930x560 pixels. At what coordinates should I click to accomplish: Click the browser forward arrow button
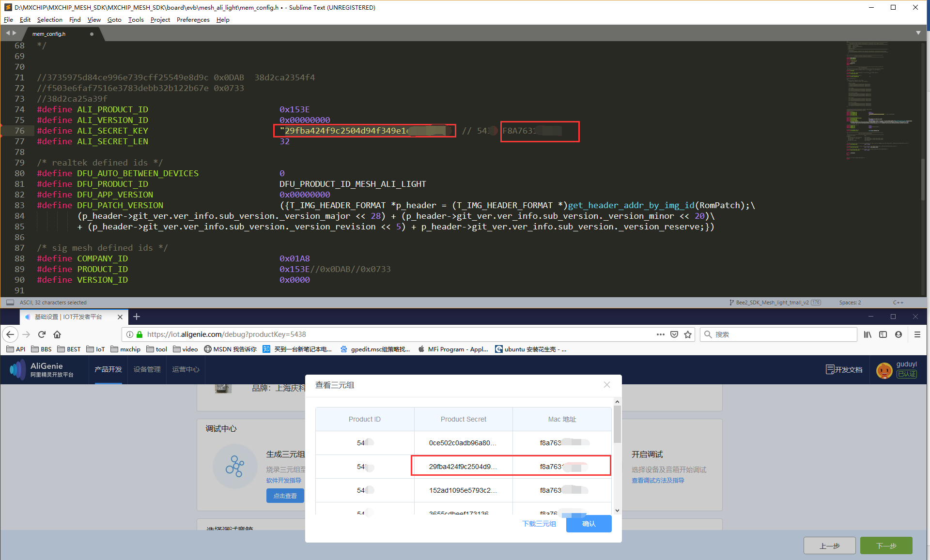[x=26, y=334]
